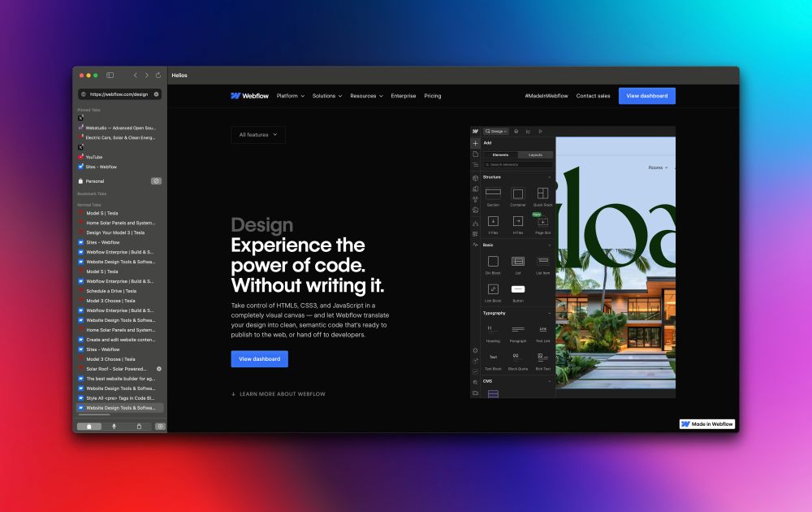
Task: Click the tabs view icon in sidebar footer
Action: (89, 427)
